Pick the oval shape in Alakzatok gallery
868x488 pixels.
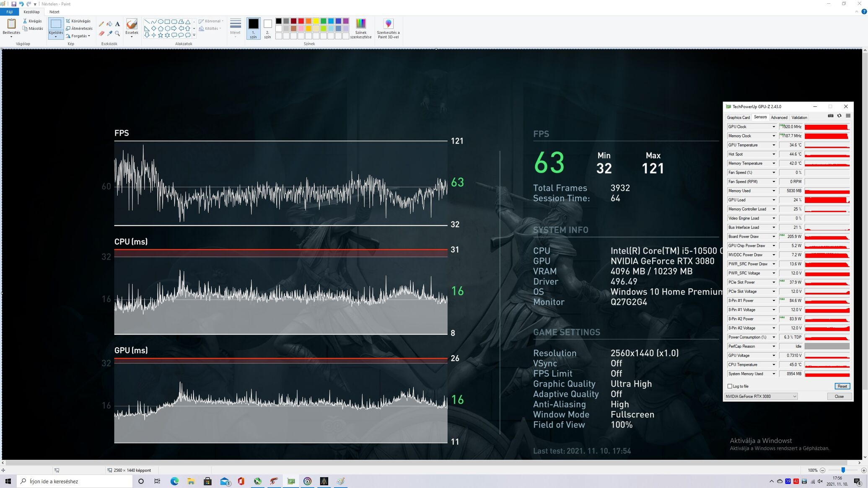point(161,22)
